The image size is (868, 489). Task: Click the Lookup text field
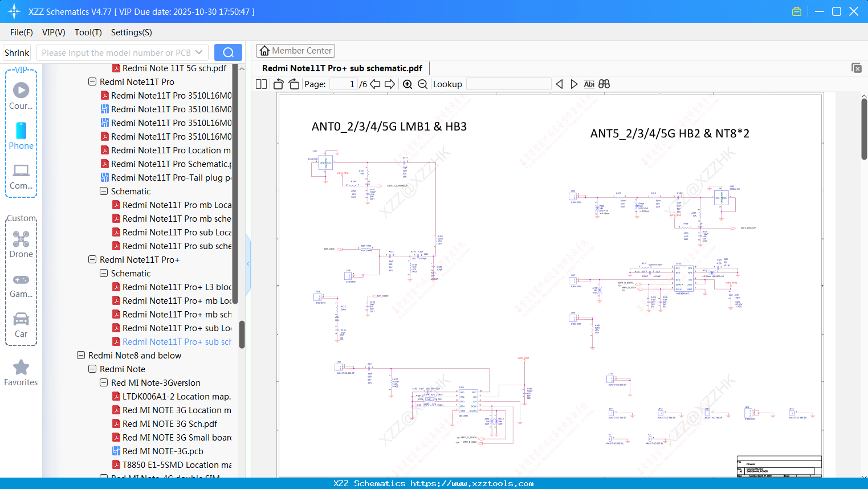click(508, 84)
